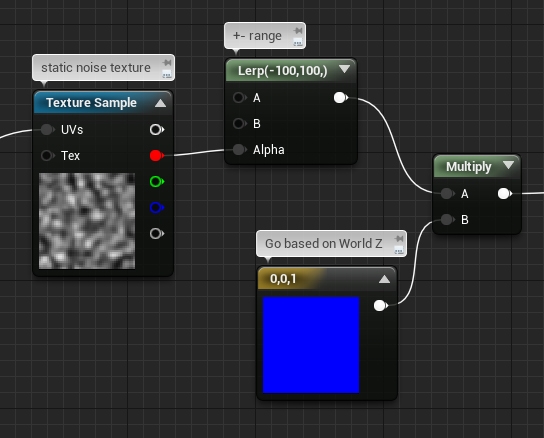This screenshot has width=544, height=438.
Task: Expand the Lerp node preview arrow
Action: pos(345,69)
